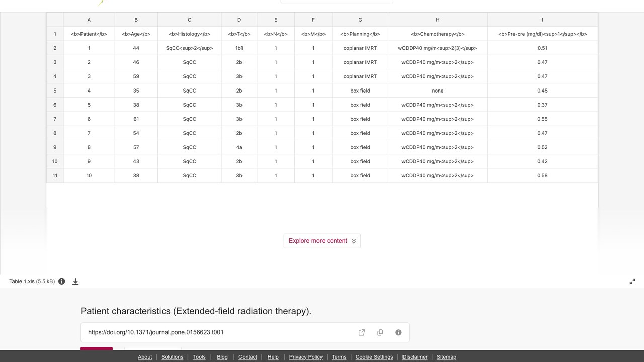This screenshot has width=644, height=362.
Task: Select column A header
Action: (89, 20)
